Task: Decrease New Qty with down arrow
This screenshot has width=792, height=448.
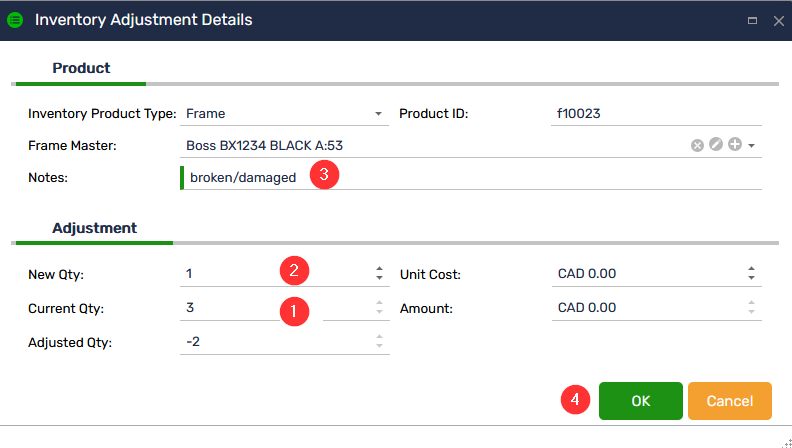Action: (x=379, y=279)
